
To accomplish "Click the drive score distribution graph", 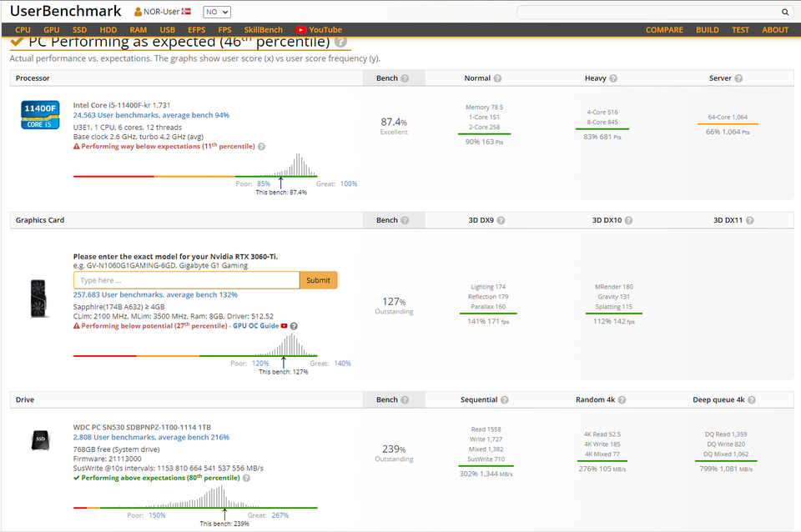I will pos(195,497).
